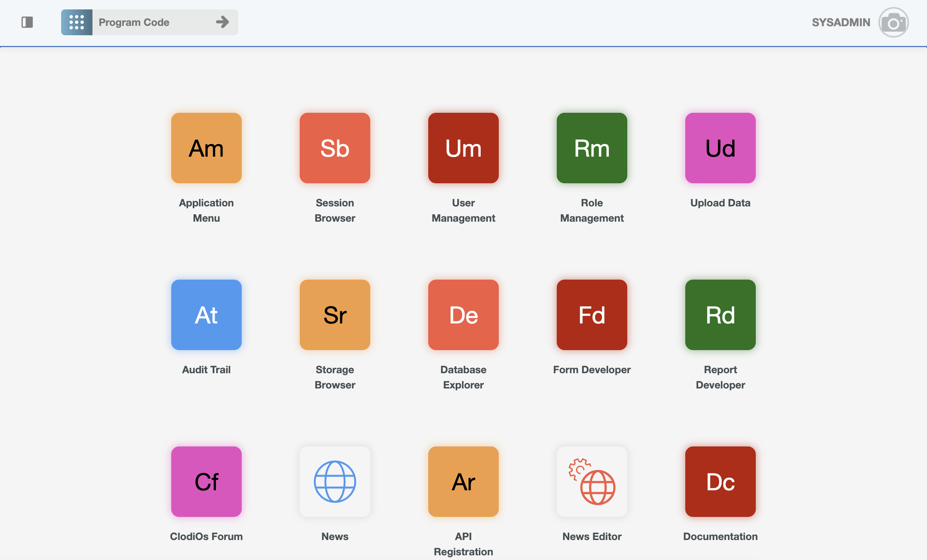The width and height of the screenshot is (927, 560).
Task: Click the apps grid button
Action: [77, 22]
